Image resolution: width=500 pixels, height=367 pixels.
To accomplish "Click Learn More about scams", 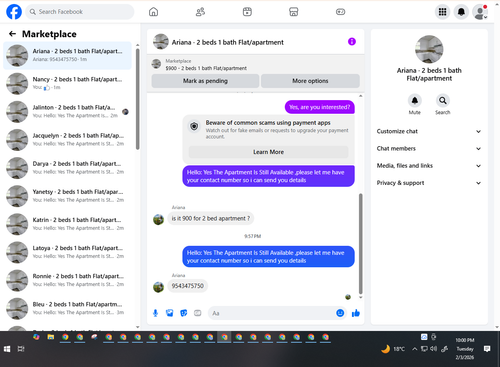I will [268, 152].
